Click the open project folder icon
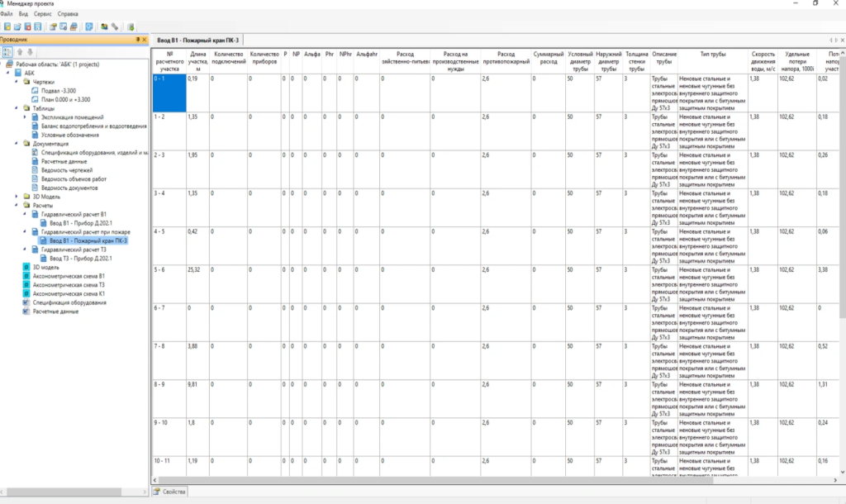Image resolution: width=846 pixels, height=504 pixels. (x=17, y=27)
